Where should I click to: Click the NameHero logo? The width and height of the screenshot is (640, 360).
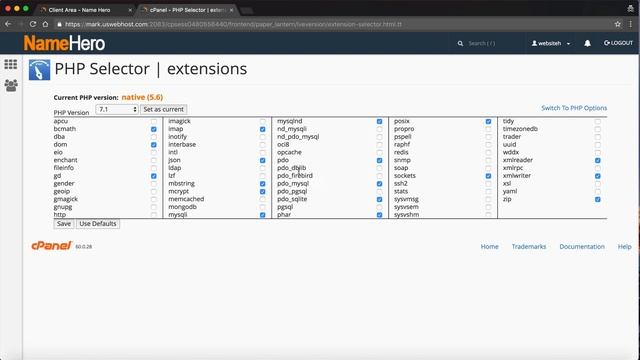pos(64,43)
